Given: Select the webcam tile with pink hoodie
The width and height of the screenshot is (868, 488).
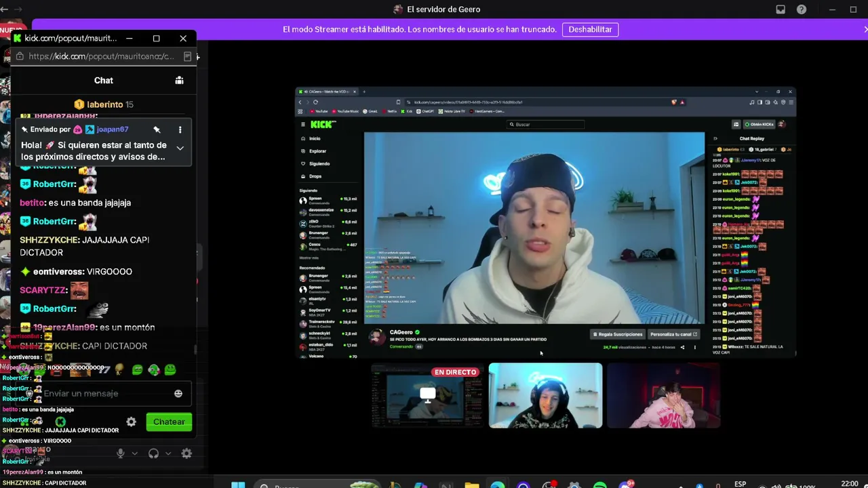Looking at the screenshot, I should pos(663,396).
